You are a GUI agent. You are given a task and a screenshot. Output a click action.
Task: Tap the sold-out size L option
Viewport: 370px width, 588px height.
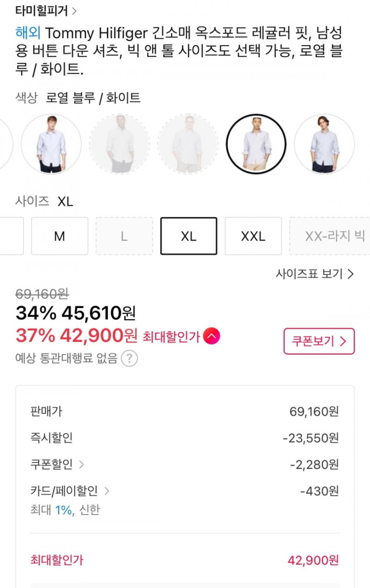pos(124,236)
